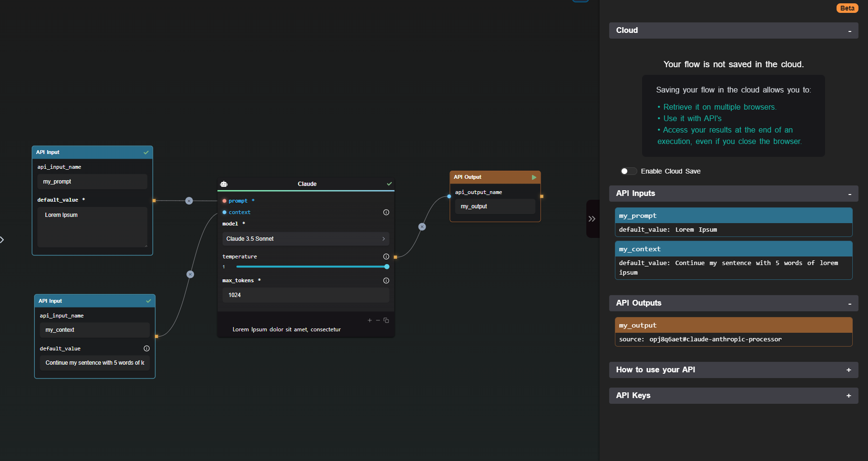
Task: Click 'Retrieve it on multiple browsers' bullet
Action: point(720,107)
